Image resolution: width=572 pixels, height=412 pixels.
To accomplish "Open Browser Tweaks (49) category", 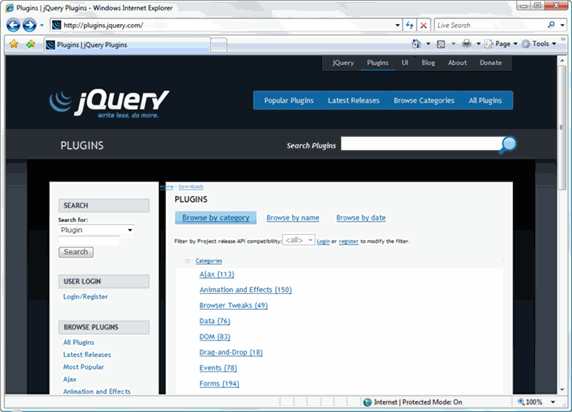I will [x=233, y=305].
